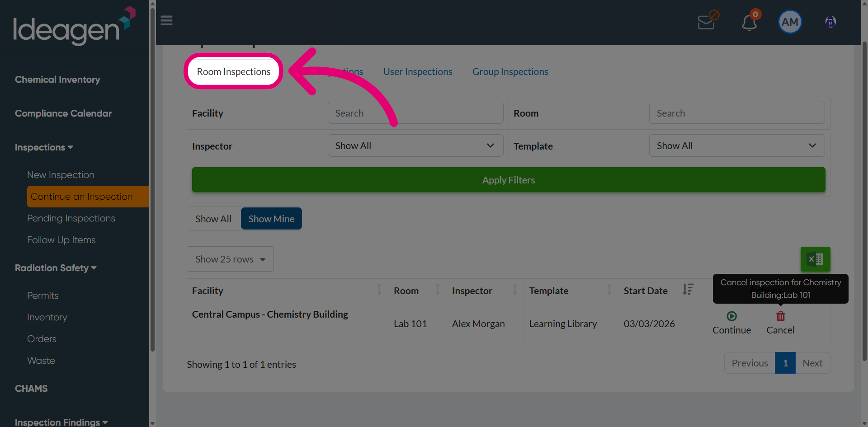Click the Cancel trash icon for Lab 101
The height and width of the screenshot is (427, 868).
pos(781,316)
